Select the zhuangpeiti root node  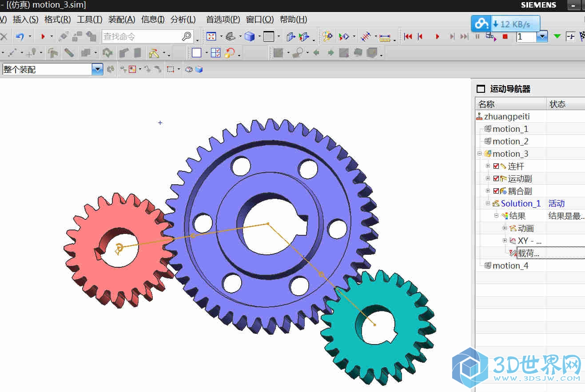point(507,116)
